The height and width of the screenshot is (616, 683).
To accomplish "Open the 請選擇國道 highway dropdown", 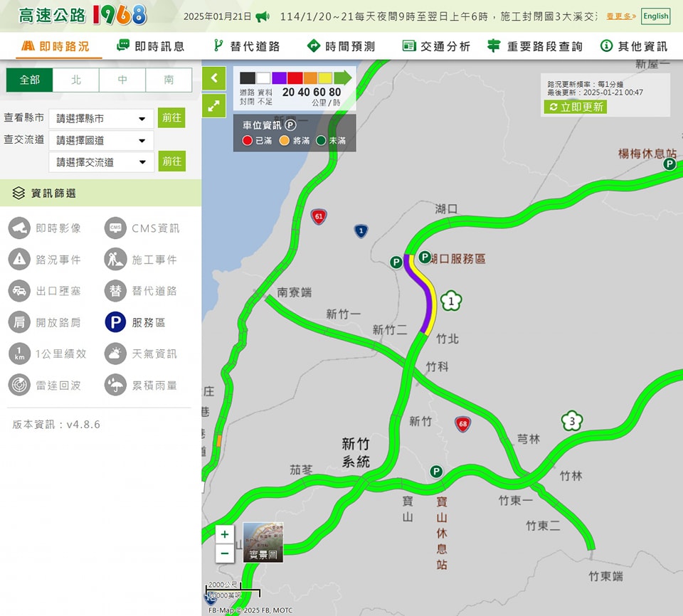I will click(x=101, y=140).
